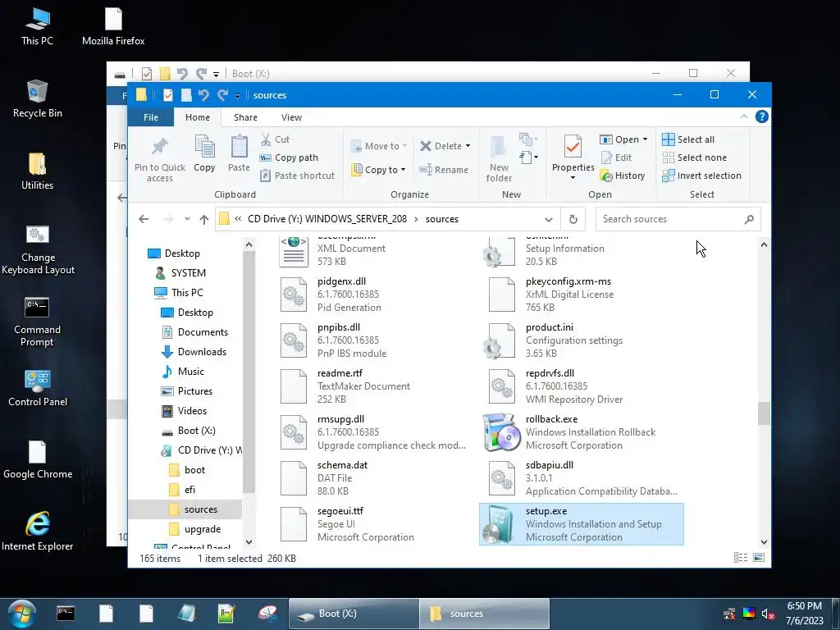
Task: Create a New folder from ribbon
Action: click(499, 158)
